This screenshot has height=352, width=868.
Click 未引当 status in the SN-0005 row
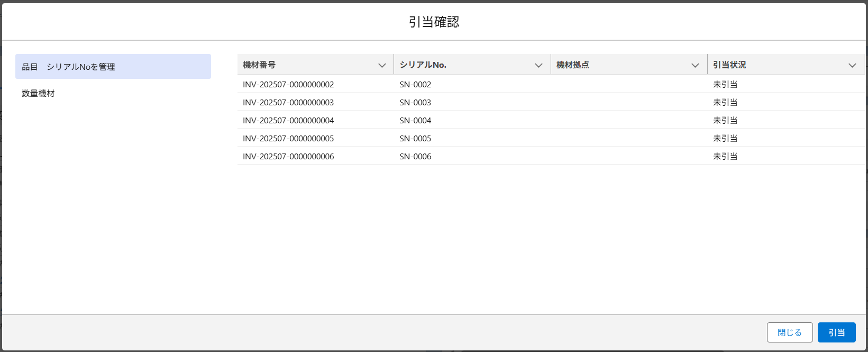click(x=725, y=138)
